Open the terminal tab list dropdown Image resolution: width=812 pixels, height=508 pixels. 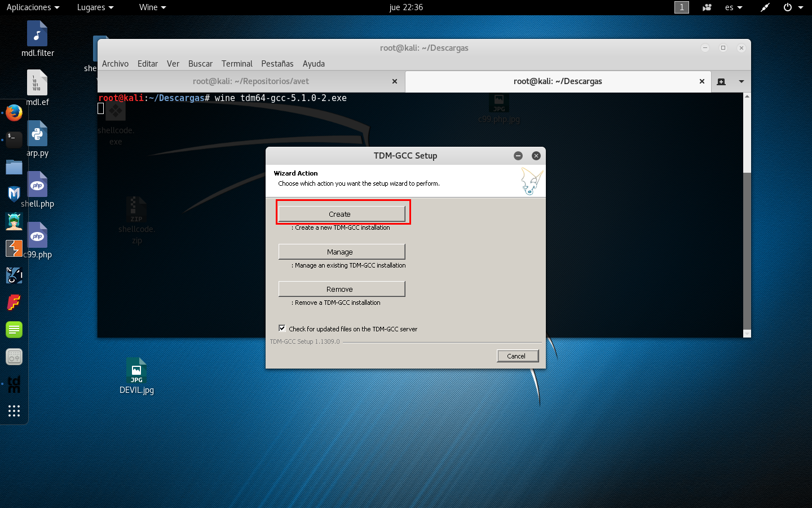click(742, 81)
